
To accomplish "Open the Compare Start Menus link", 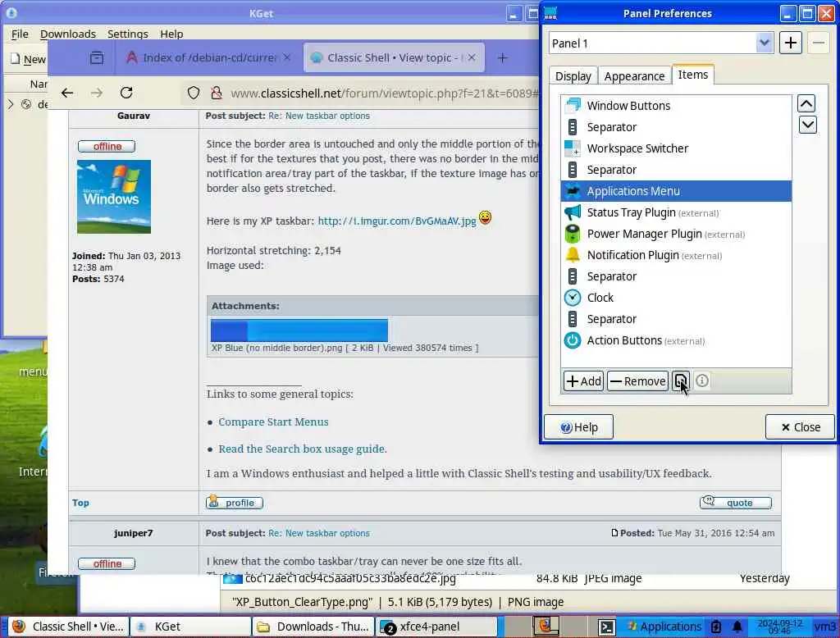I will pyautogui.click(x=273, y=422).
